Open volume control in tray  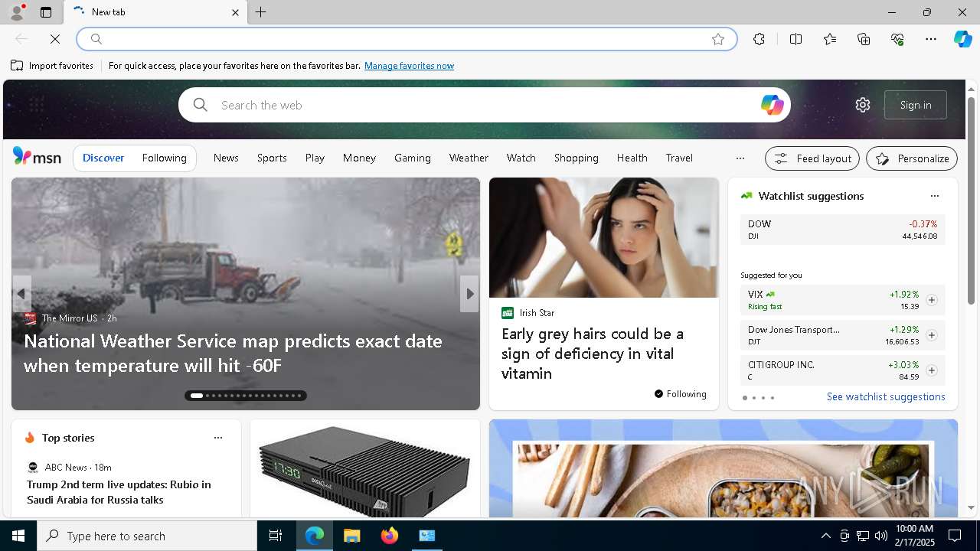point(881,536)
